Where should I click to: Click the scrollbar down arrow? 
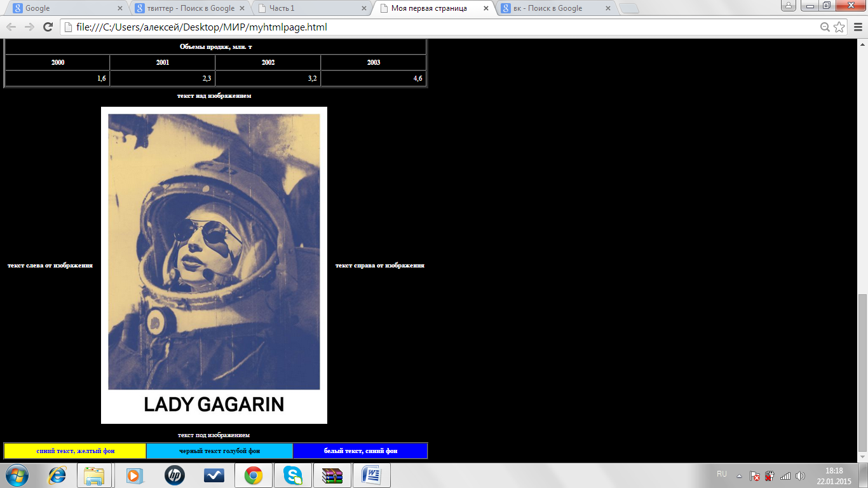[x=862, y=457]
